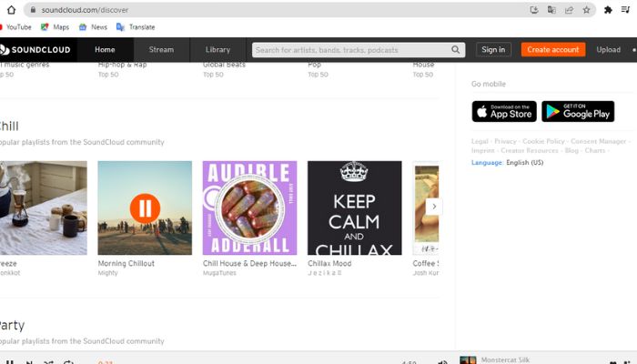Click share page icon in address bar
The height and width of the screenshot is (364, 637).
click(x=569, y=10)
